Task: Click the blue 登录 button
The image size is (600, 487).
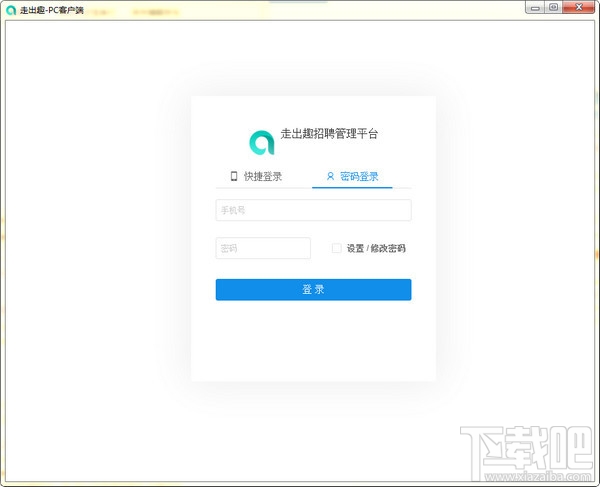Action: (313, 290)
